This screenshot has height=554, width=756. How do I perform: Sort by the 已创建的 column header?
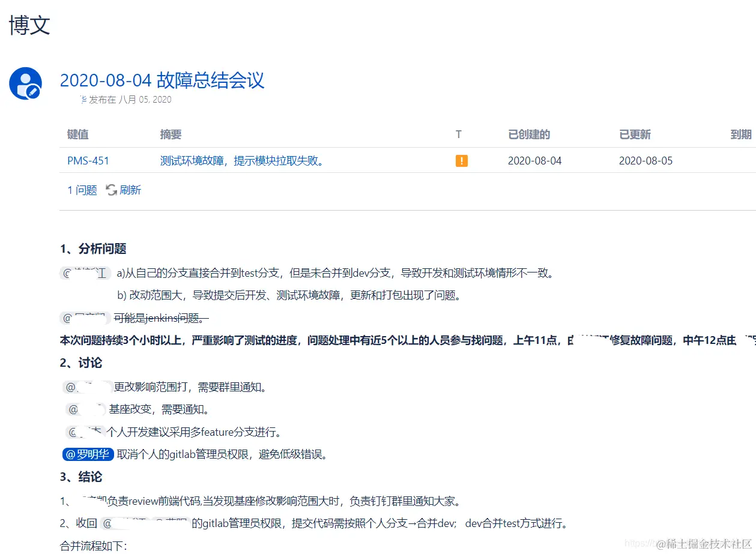click(x=529, y=134)
